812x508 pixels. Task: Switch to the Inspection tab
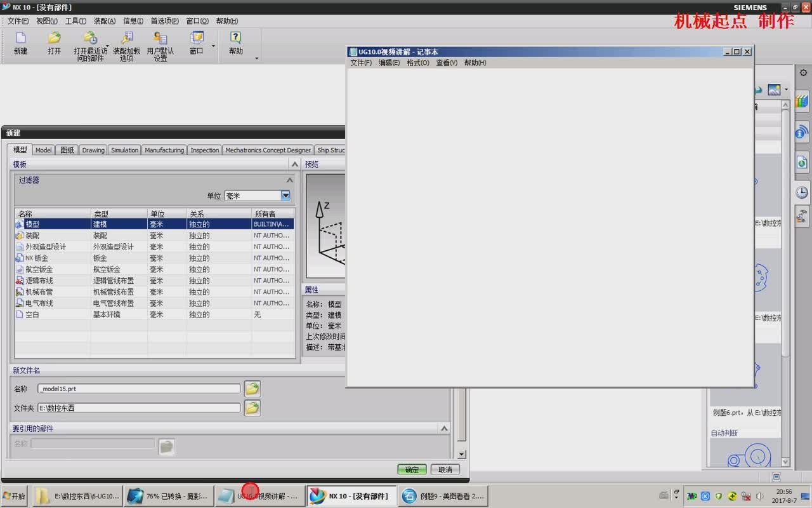point(205,150)
